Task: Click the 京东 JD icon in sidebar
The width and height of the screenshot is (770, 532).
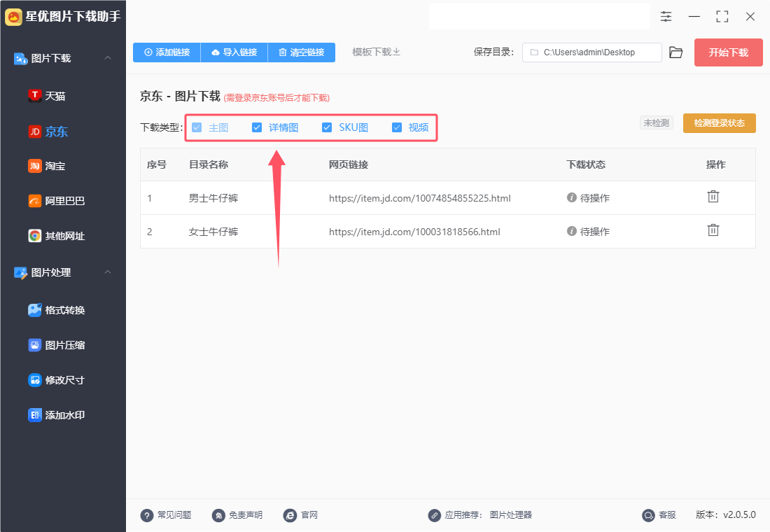Action: tap(34, 131)
